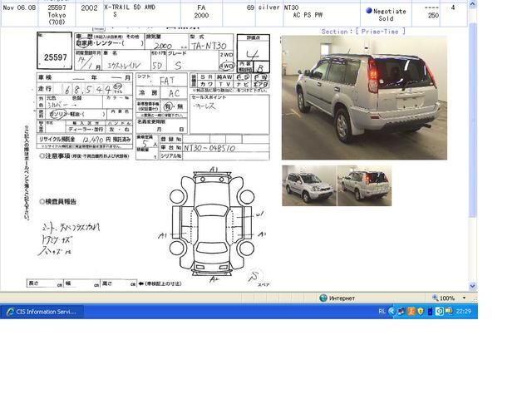
Task: Click the silver color cell
Action: tap(269, 14)
